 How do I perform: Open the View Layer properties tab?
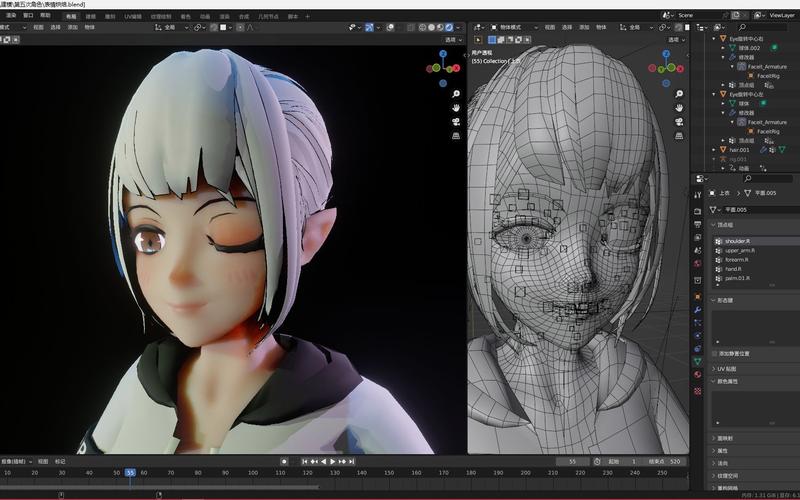click(x=697, y=238)
